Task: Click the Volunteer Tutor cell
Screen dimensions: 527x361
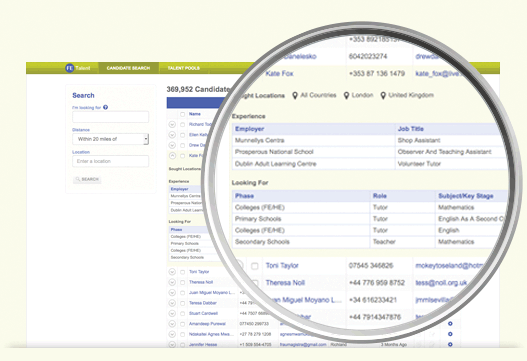Action: pos(419,164)
